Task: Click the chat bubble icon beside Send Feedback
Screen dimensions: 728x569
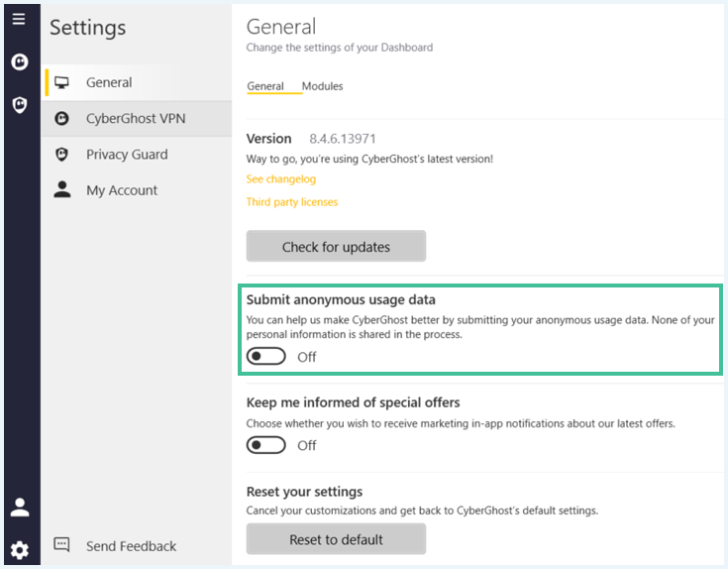Action: point(61,544)
